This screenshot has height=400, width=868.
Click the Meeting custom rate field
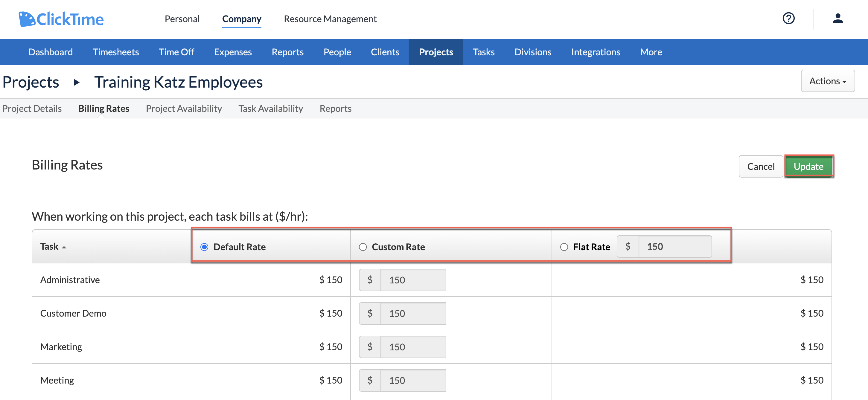point(413,380)
